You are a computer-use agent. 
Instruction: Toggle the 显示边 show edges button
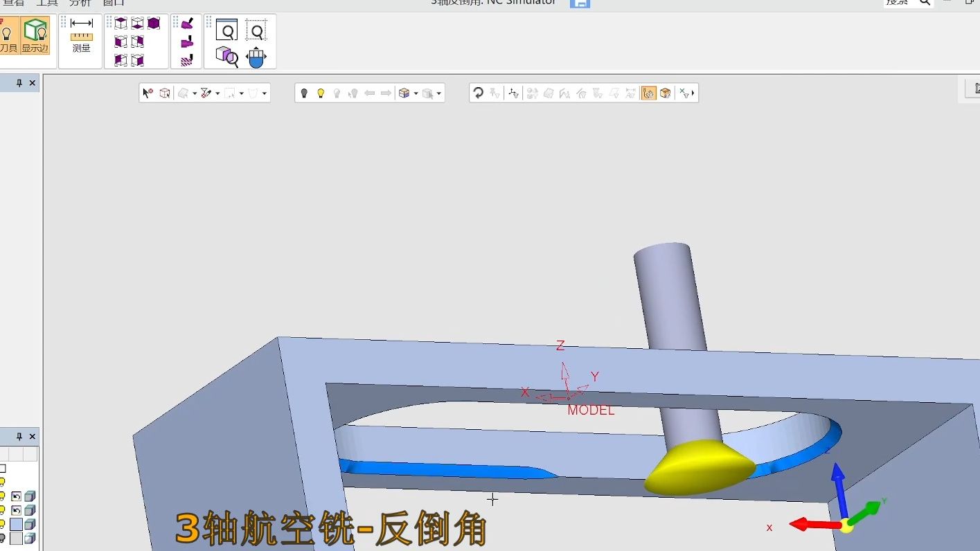coord(35,35)
